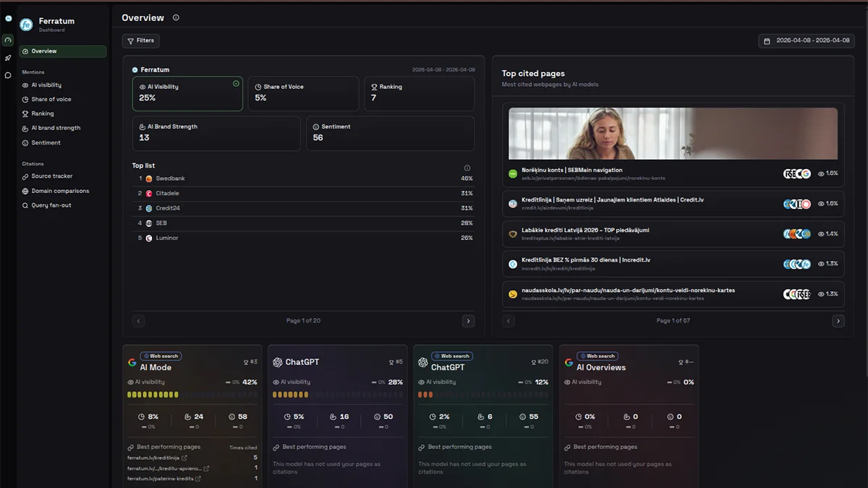The width and height of the screenshot is (868, 488).
Task: Open the date range 2026-04-08 dropdown
Action: 807,41
